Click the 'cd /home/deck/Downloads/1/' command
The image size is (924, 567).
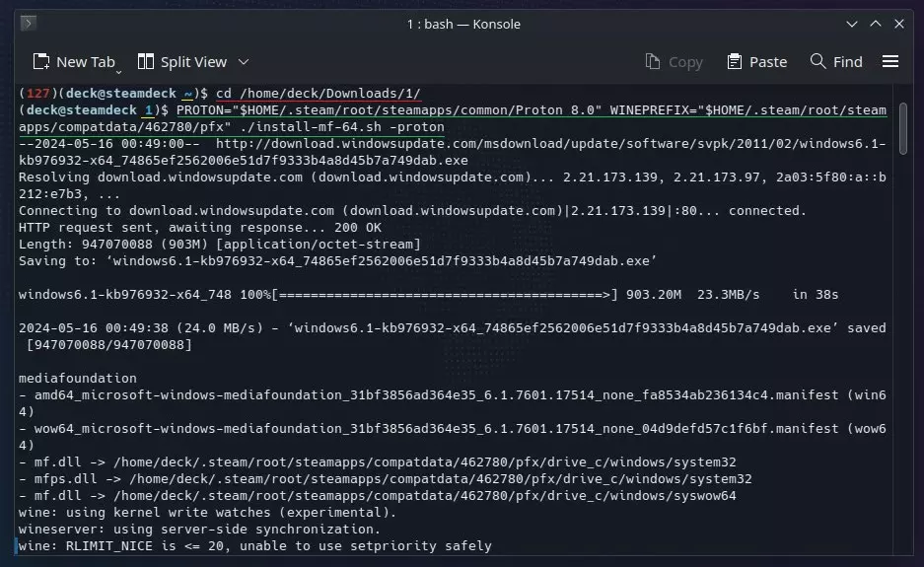[x=319, y=93]
